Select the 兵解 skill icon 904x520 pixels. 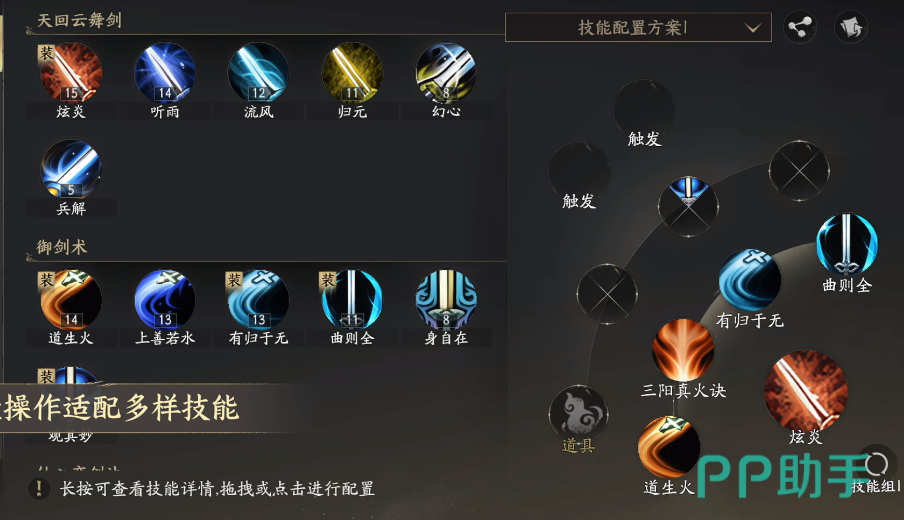coord(71,169)
